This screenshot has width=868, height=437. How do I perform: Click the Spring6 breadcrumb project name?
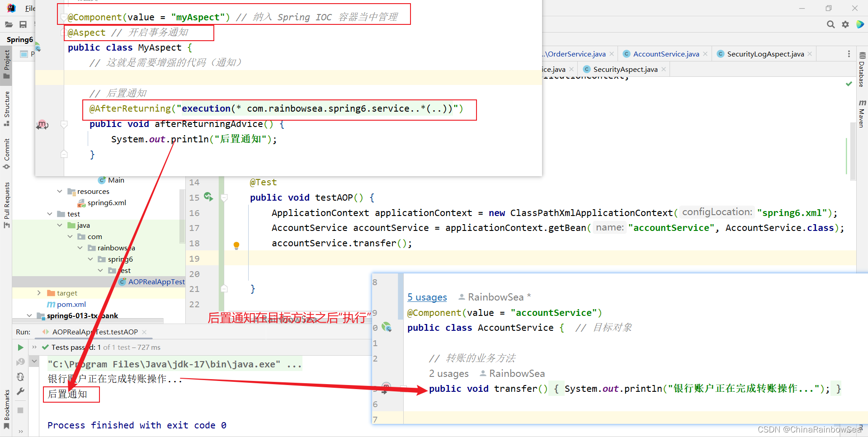(20, 39)
